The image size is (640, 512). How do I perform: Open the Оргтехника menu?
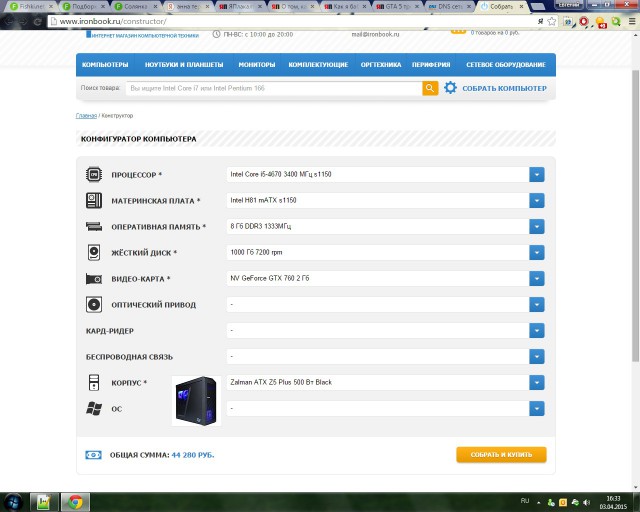(381, 65)
